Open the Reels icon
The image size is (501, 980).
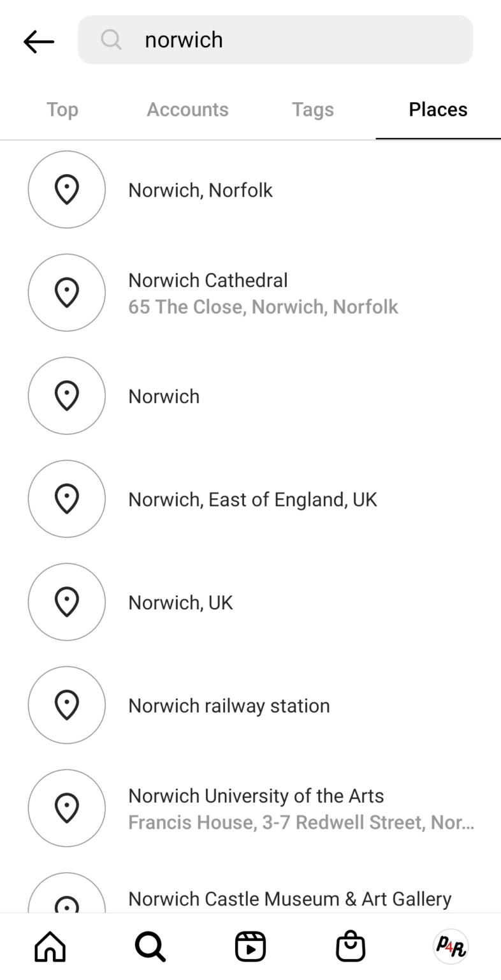pyautogui.click(x=250, y=946)
